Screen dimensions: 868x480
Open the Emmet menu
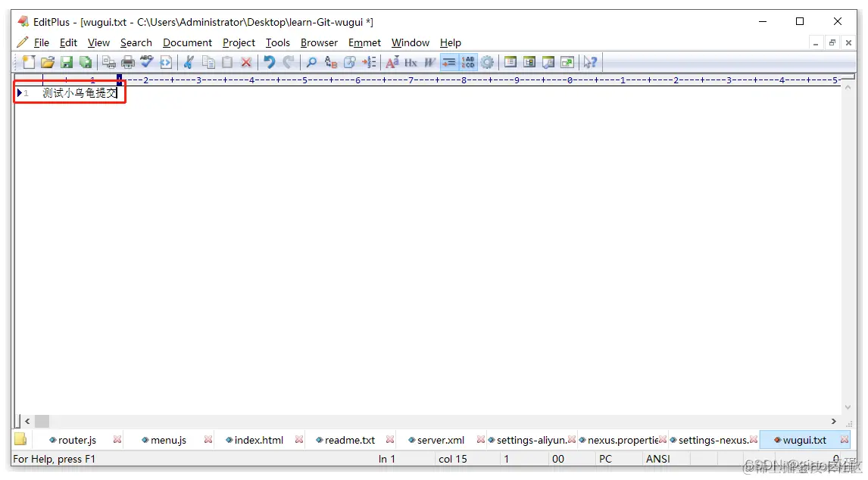click(364, 42)
